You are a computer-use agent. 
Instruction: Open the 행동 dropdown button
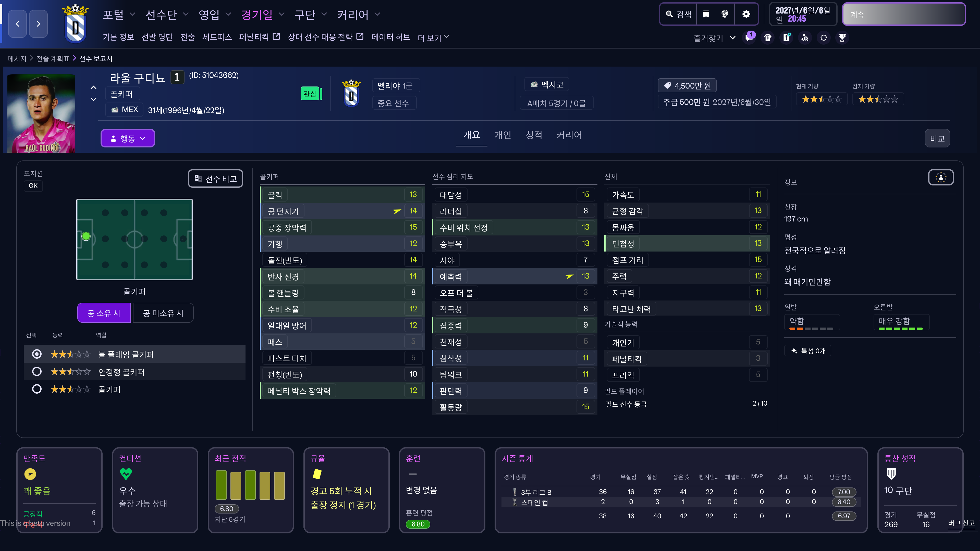pyautogui.click(x=128, y=139)
